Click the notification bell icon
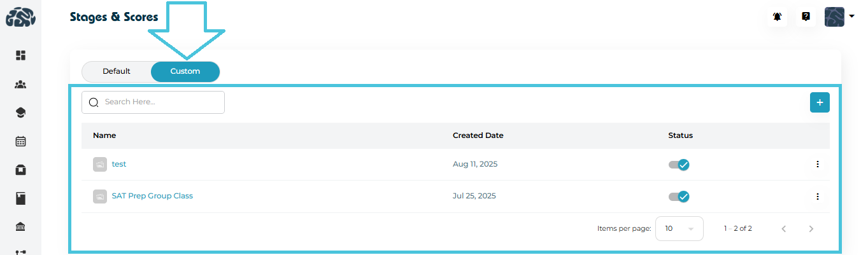Viewport: 868px width, 255px height. [777, 17]
